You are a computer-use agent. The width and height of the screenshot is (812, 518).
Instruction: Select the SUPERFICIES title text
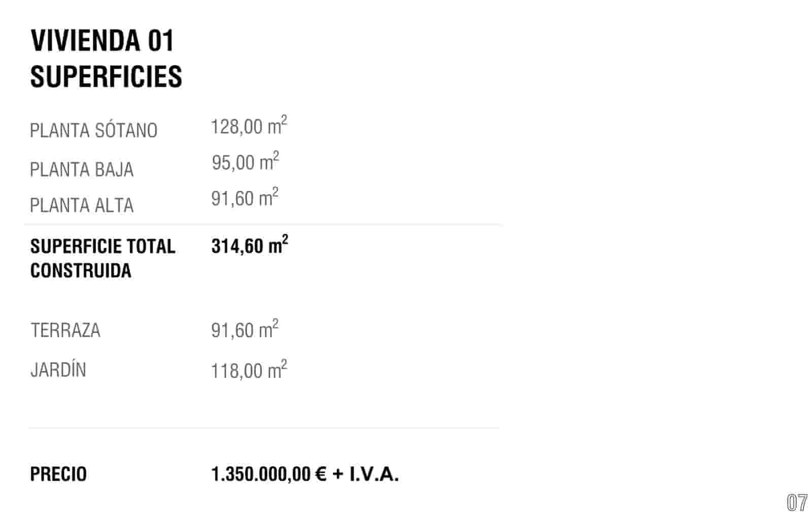106,77
